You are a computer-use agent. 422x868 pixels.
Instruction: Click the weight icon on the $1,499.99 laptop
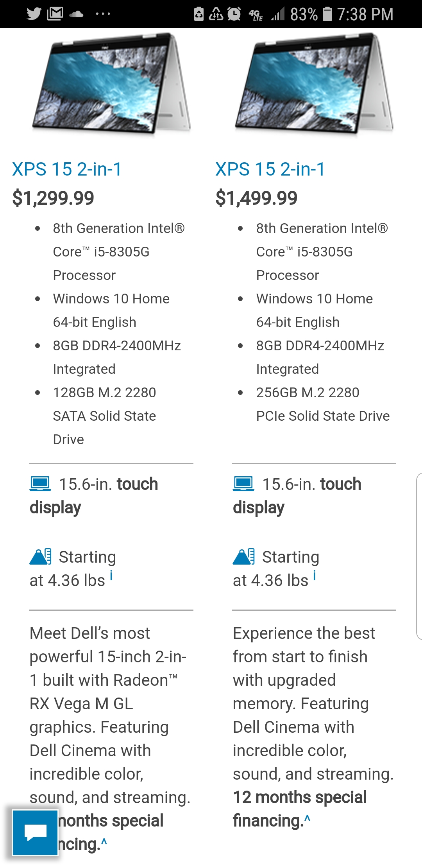(x=242, y=557)
